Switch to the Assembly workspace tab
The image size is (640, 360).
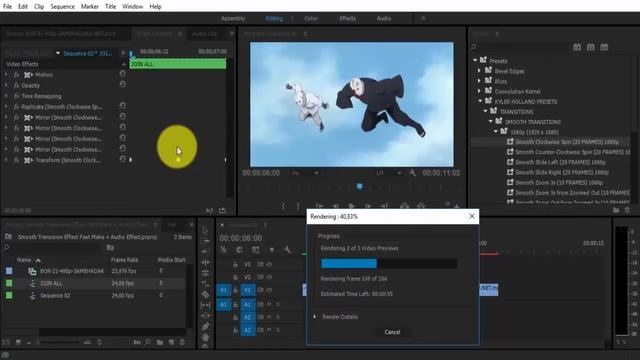pos(233,18)
